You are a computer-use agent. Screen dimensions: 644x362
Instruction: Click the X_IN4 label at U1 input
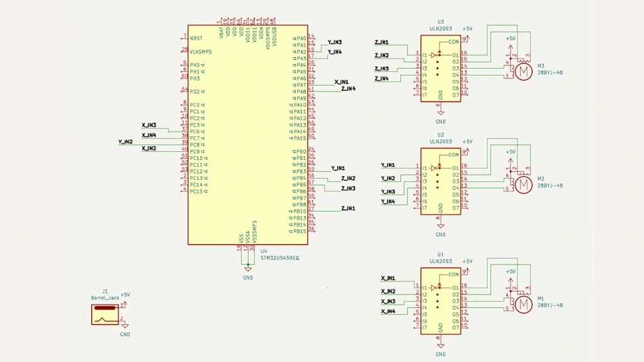388,312
